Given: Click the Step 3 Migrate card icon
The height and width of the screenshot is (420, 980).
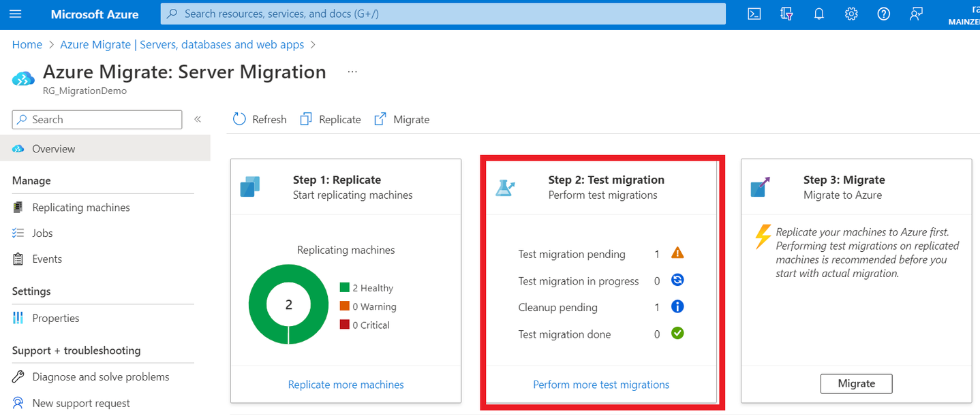Looking at the screenshot, I should tap(760, 187).
